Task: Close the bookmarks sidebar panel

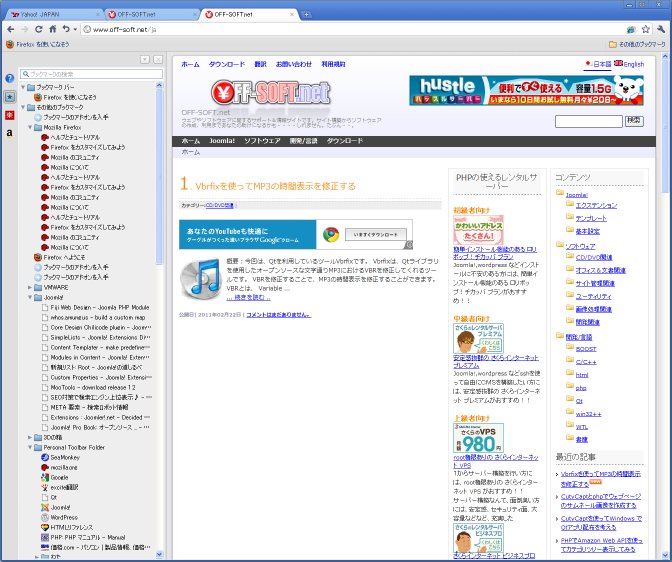Action: (158, 59)
